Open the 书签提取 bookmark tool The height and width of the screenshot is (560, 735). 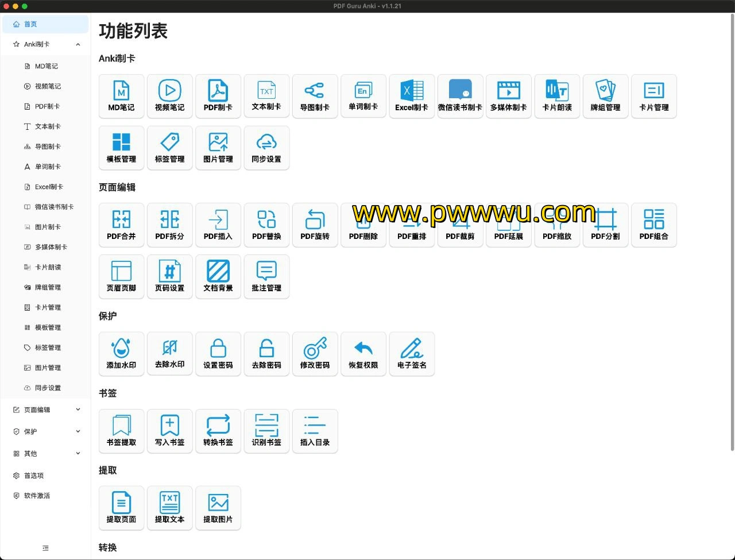pos(121,431)
